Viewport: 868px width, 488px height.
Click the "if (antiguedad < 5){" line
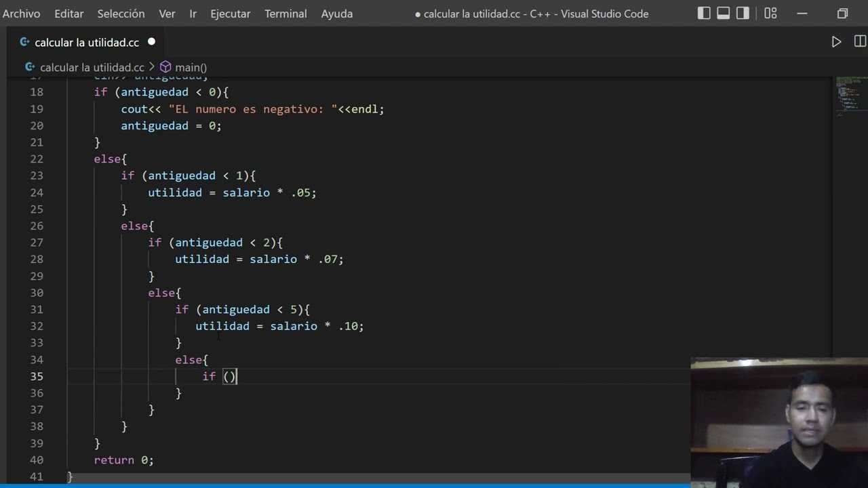click(242, 309)
